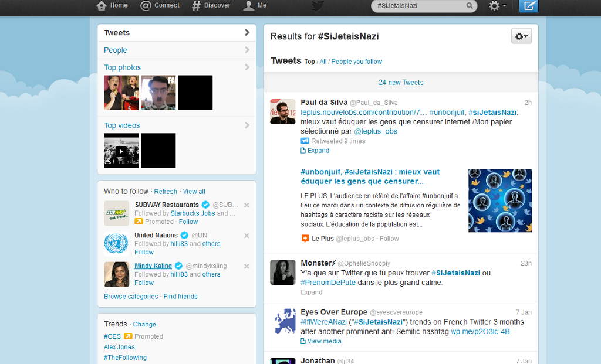This screenshot has width=601, height=364.
Task: Click Find friends link
Action: pyautogui.click(x=181, y=297)
